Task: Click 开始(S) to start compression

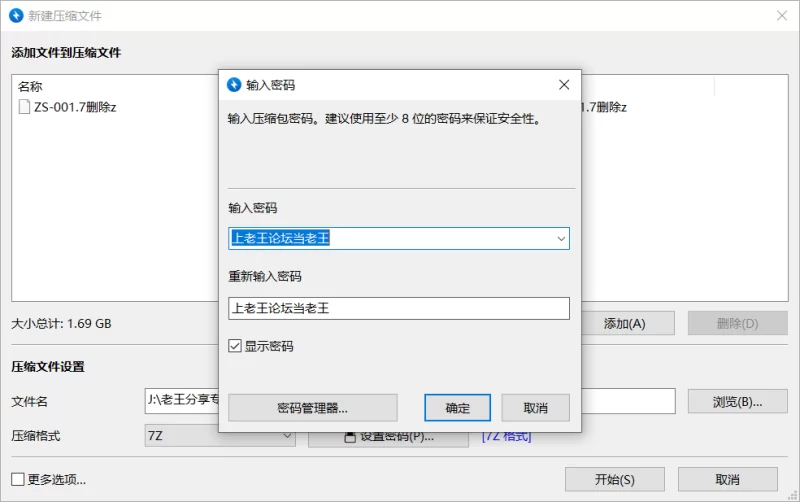Action: (x=614, y=479)
